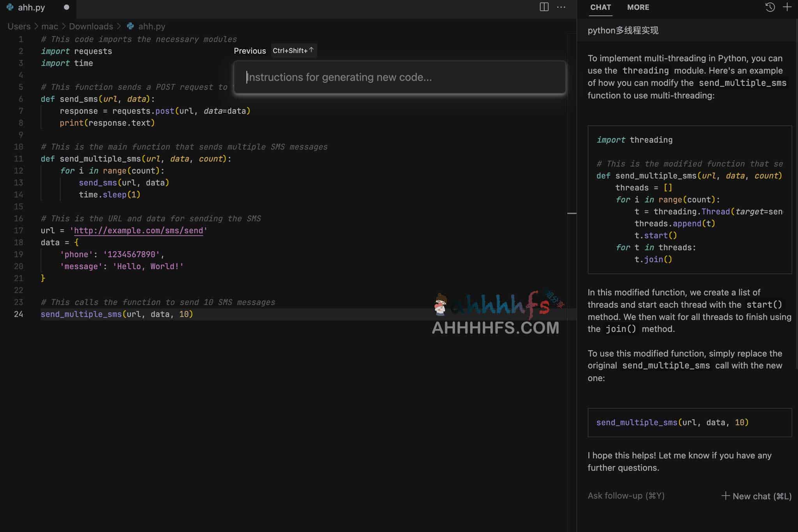
Task: Switch to the MORE tab
Action: [x=638, y=7]
